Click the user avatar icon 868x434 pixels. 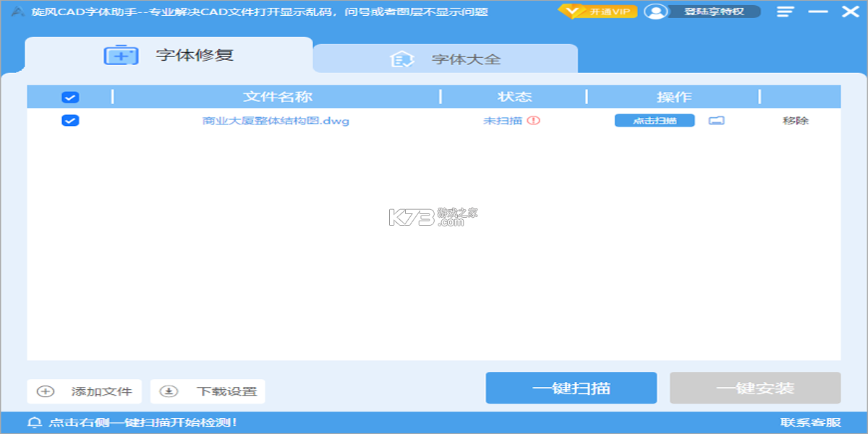655,12
